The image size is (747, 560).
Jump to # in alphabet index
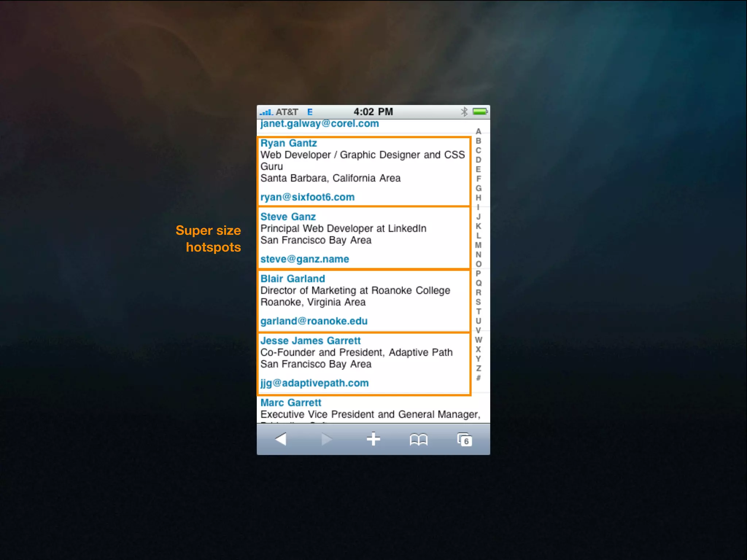(x=478, y=378)
